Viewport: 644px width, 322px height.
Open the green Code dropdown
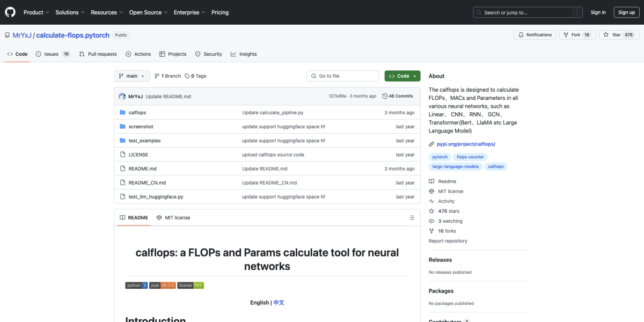pyautogui.click(x=402, y=76)
